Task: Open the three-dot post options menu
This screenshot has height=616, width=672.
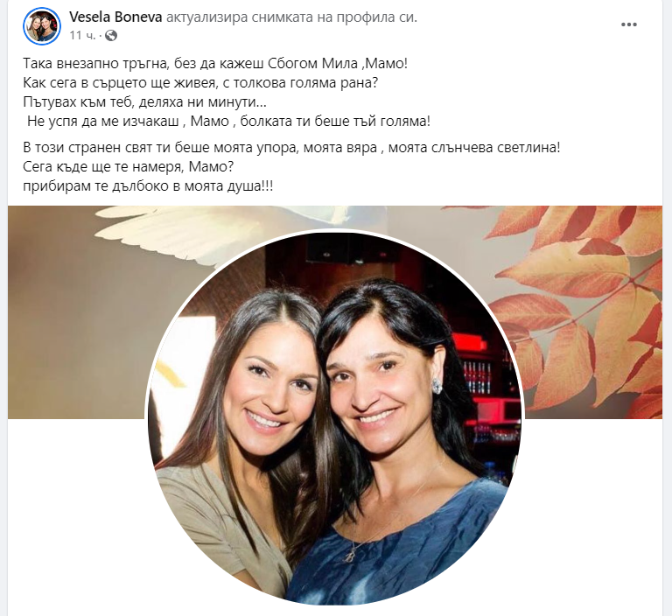Action: (x=629, y=24)
